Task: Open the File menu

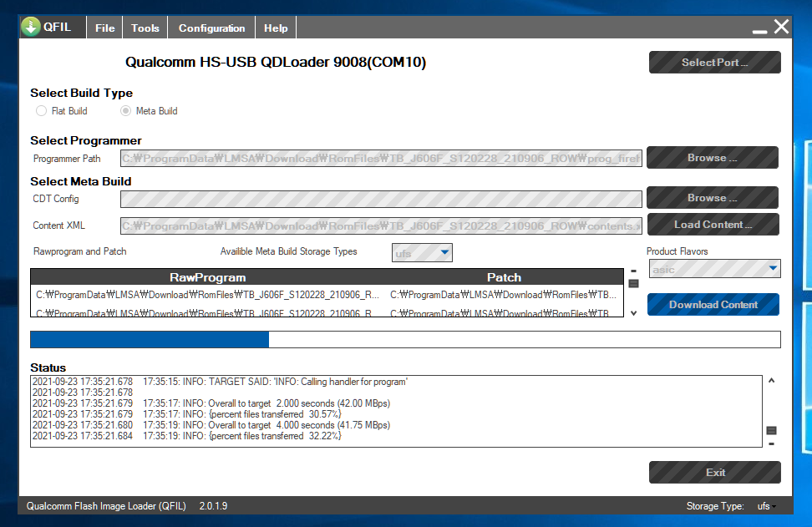Action: 104,28
